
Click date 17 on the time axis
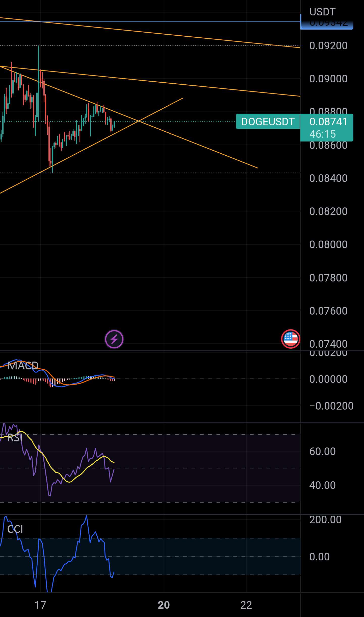tap(40, 605)
